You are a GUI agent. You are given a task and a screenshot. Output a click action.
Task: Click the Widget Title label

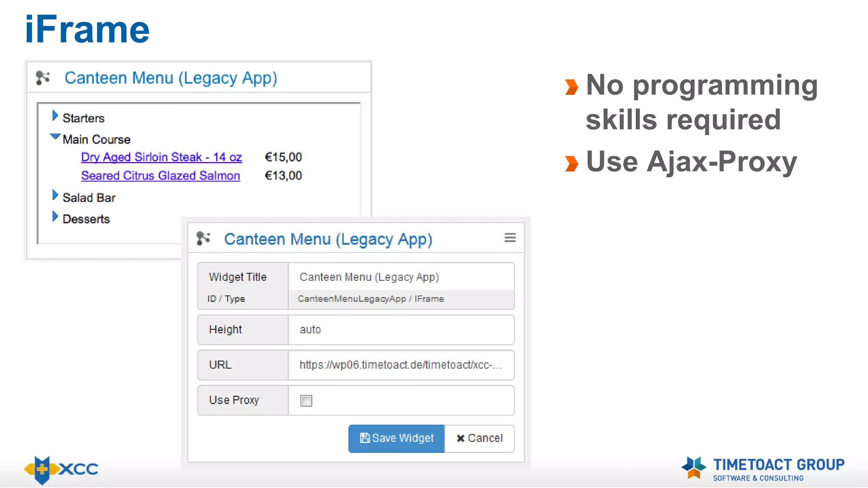pyautogui.click(x=238, y=277)
